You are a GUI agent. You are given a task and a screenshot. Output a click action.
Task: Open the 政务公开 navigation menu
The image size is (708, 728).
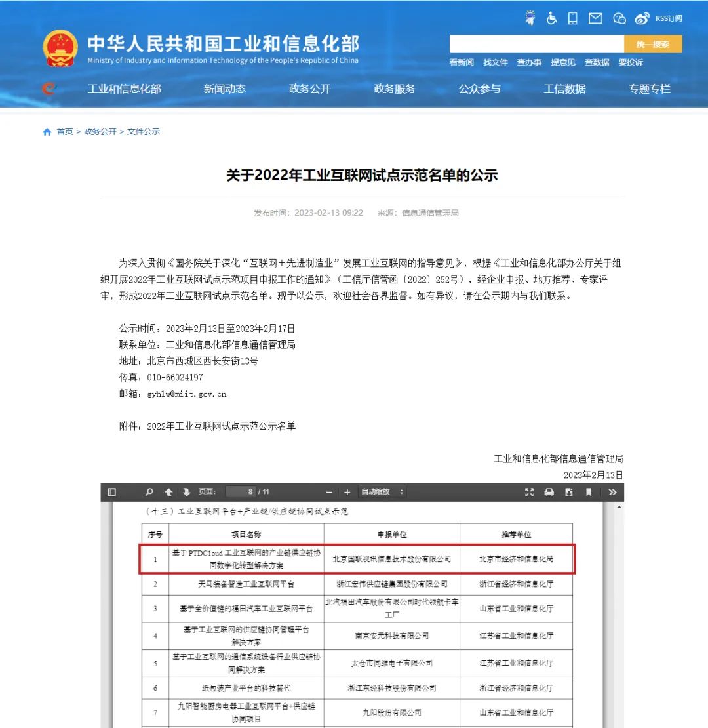click(x=309, y=89)
